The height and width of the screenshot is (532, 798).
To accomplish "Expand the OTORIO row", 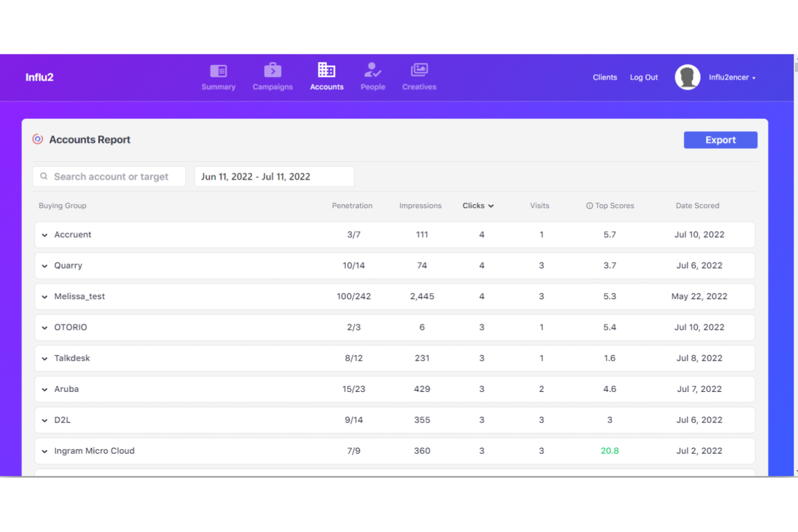I will [45, 327].
